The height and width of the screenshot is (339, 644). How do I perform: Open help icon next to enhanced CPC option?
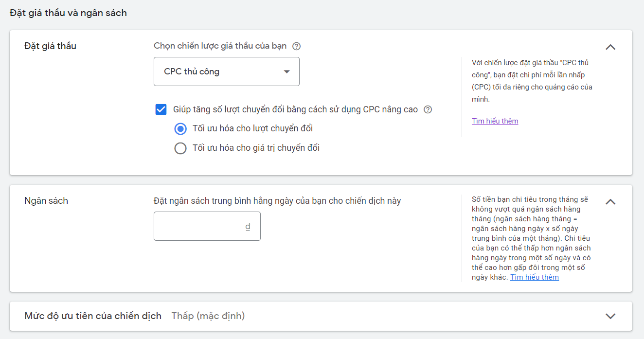click(x=428, y=110)
